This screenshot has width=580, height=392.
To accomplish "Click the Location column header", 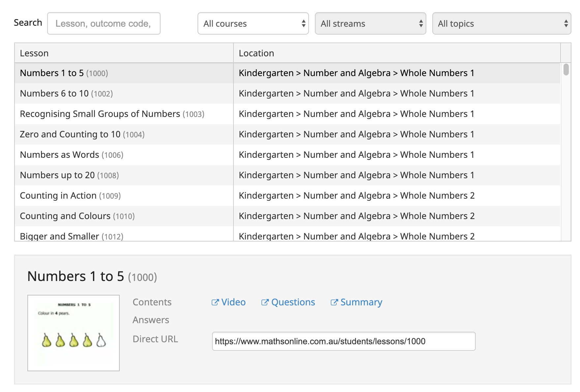I will tap(257, 53).
